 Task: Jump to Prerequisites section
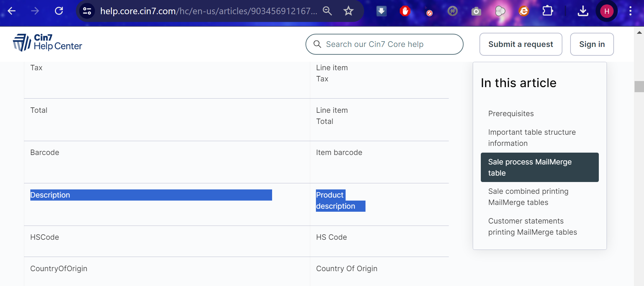pyautogui.click(x=511, y=114)
